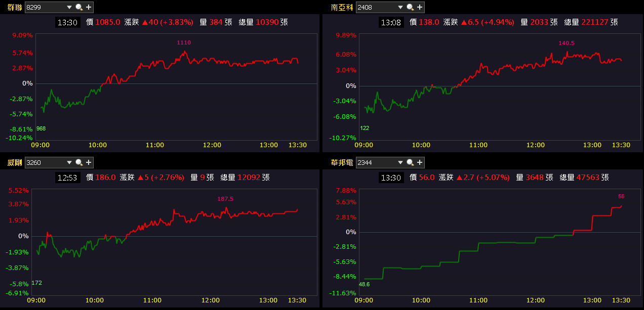Click total volume 12092 in 威剛 panel
The height and width of the screenshot is (310, 644).
[249, 178]
